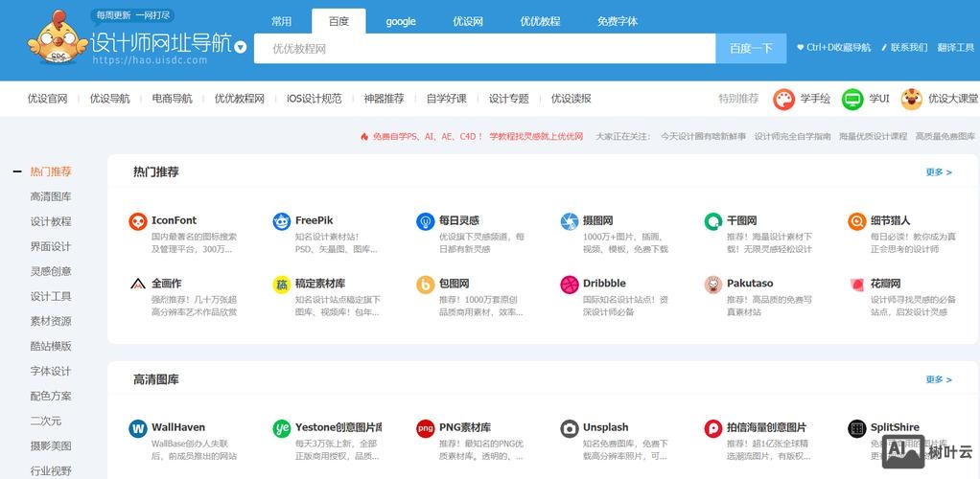Click the 百度一下 search button
The image size is (980, 479).
click(751, 49)
